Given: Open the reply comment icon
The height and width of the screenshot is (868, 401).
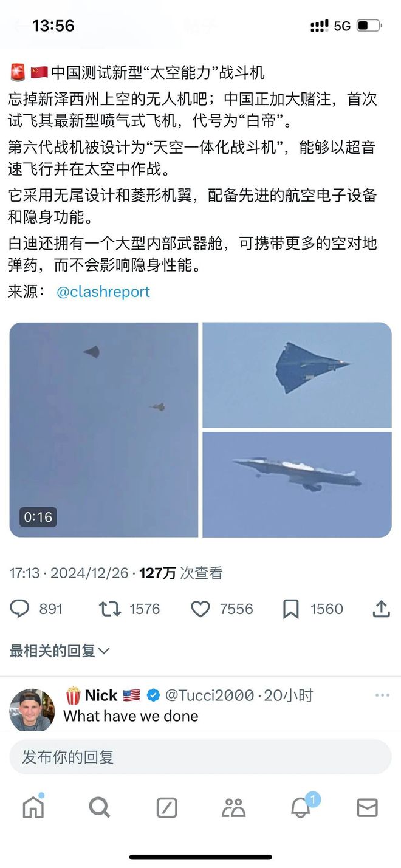Looking at the screenshot, I should coord(19,609).
